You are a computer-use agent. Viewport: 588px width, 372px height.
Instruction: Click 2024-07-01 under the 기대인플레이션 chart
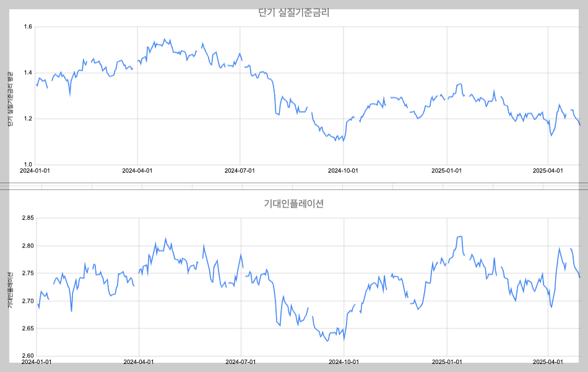(241, 362)
